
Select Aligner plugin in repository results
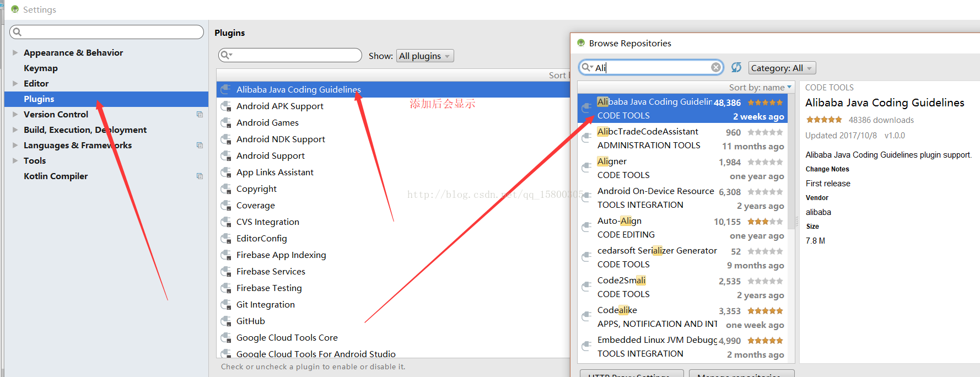click(682, 168)
